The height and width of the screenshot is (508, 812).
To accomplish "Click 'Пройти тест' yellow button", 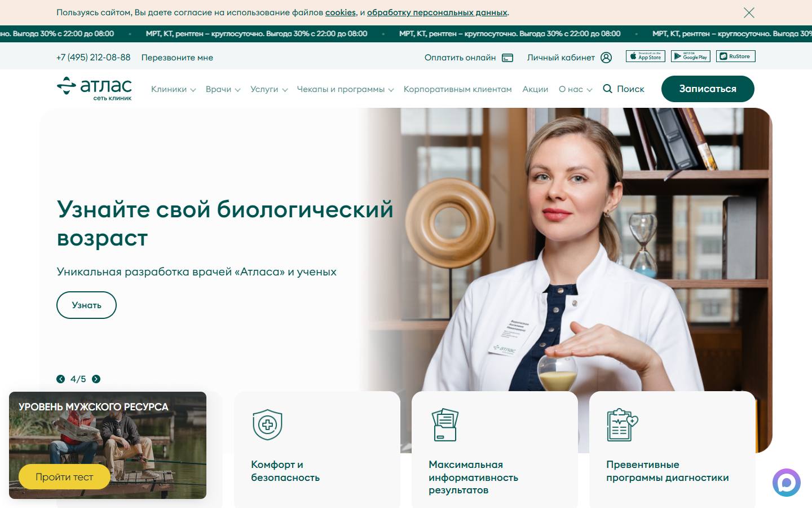I will pyautogui.click(x=64, y=477).
